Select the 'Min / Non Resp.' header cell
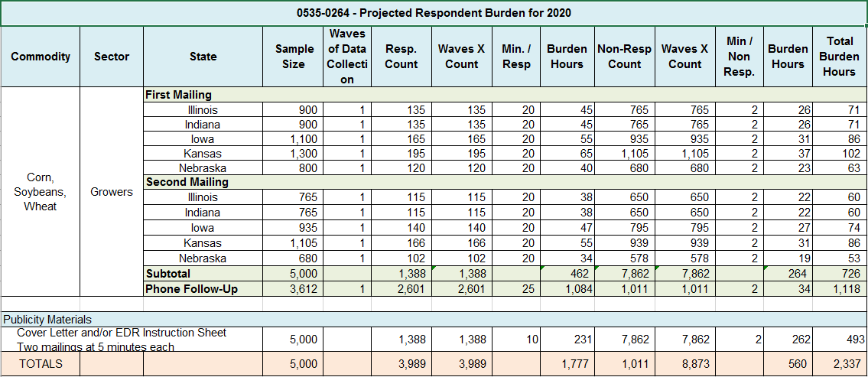 pos(739,57)
